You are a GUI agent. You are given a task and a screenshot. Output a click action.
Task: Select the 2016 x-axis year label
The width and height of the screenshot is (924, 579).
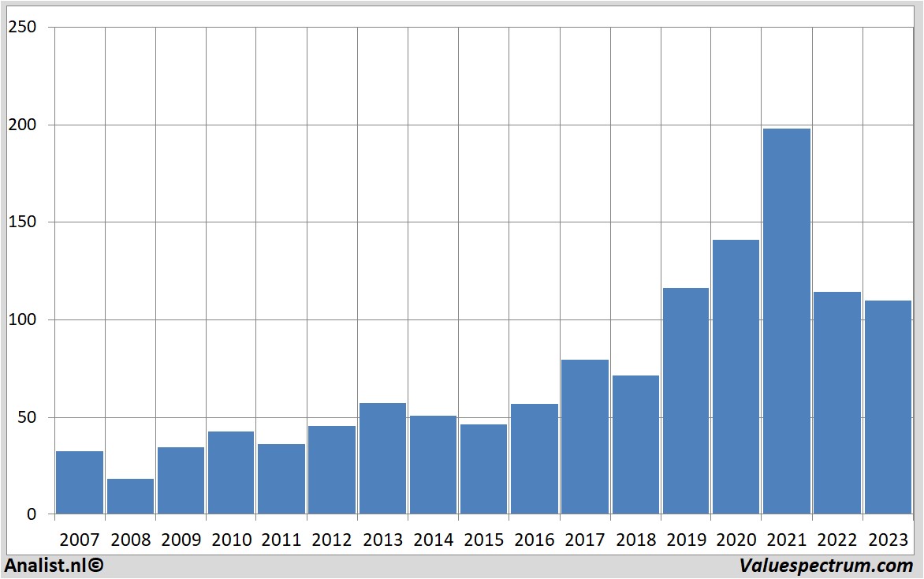point(534,540)
